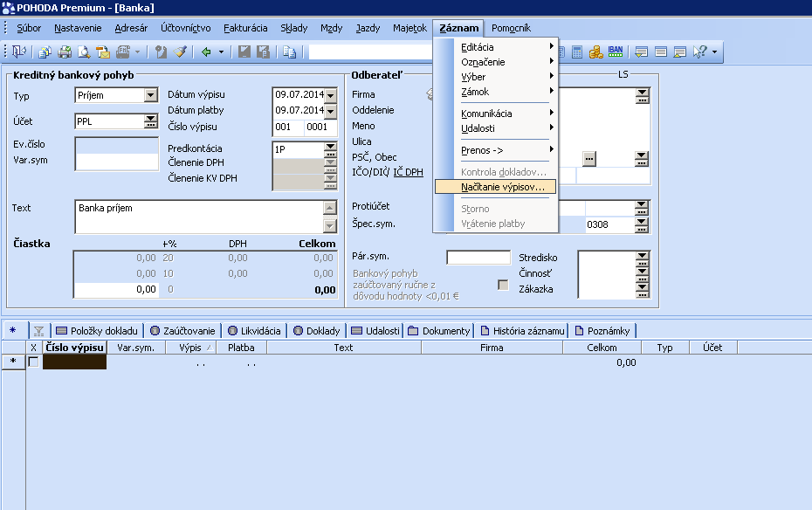Screen dimensions: 812x510
Task: Toggle manually posted bank movement checkbox
Action: pyautogui.click(x=503, y=285)
